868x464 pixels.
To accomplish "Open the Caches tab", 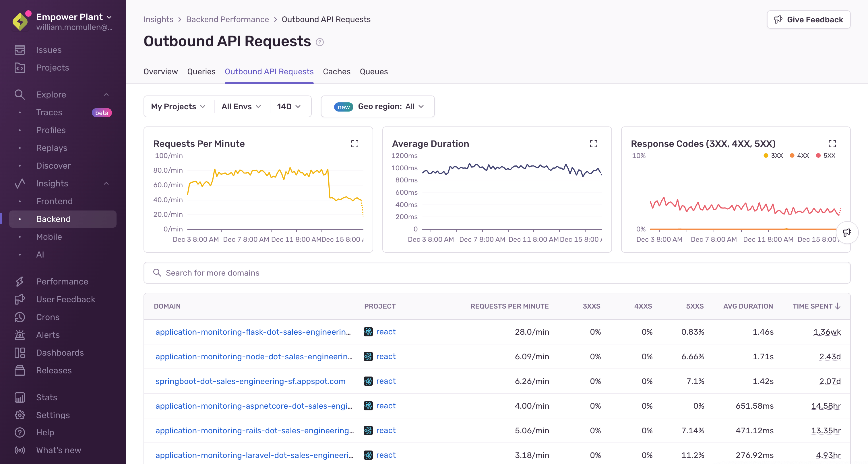I will click(x=336, y=71).
